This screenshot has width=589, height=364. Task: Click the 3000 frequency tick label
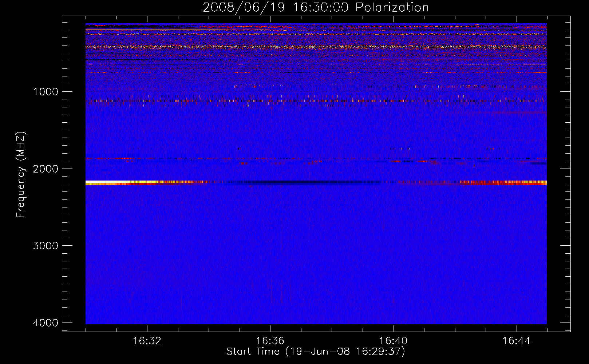coord(46,246)
